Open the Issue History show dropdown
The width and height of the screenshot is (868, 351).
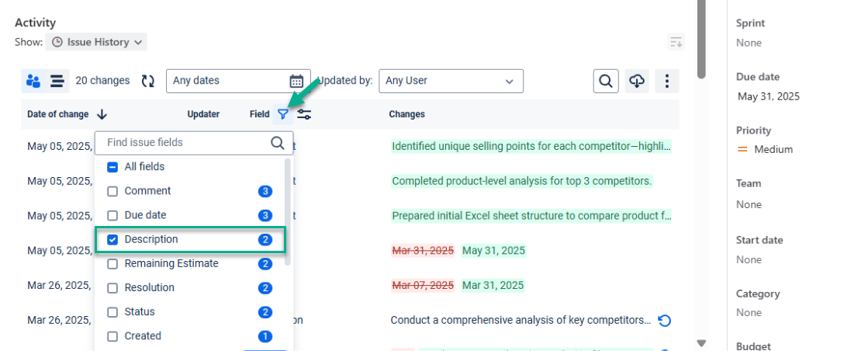pyautogui.click(x=96, y=42)
